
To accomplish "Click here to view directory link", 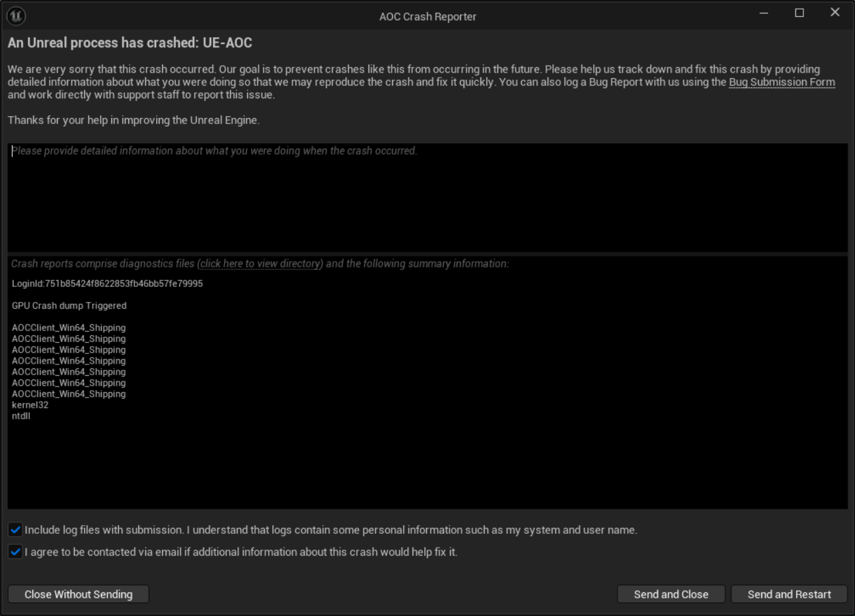I will click(x=260, y=264).
